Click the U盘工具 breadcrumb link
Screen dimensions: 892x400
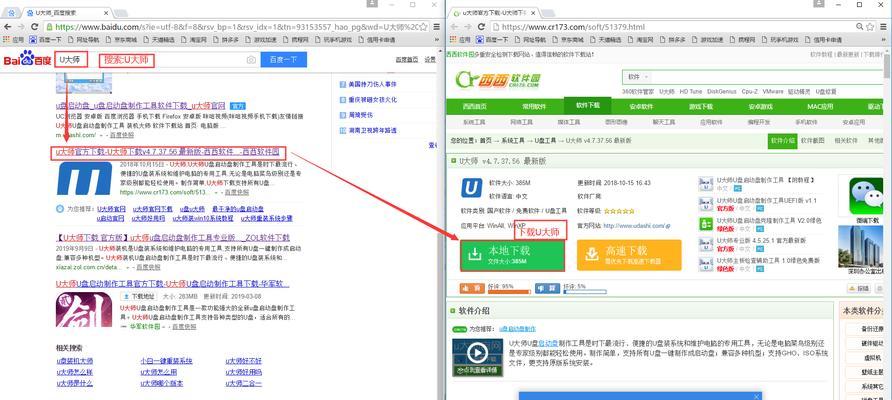(x=544, y=141)
